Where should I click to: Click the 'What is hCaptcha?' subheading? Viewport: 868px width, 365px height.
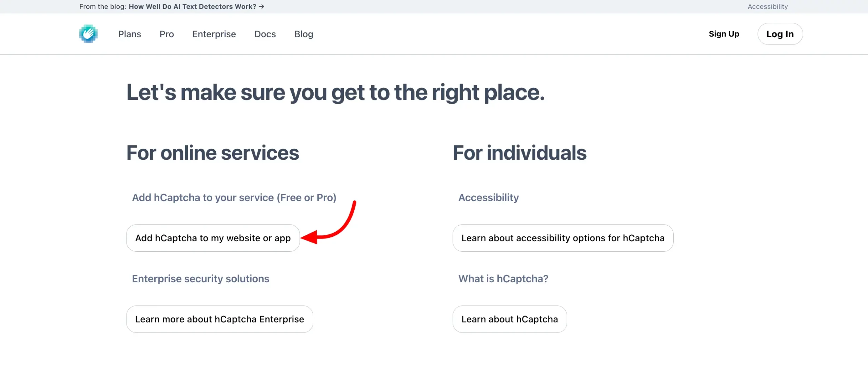point(503,278)
